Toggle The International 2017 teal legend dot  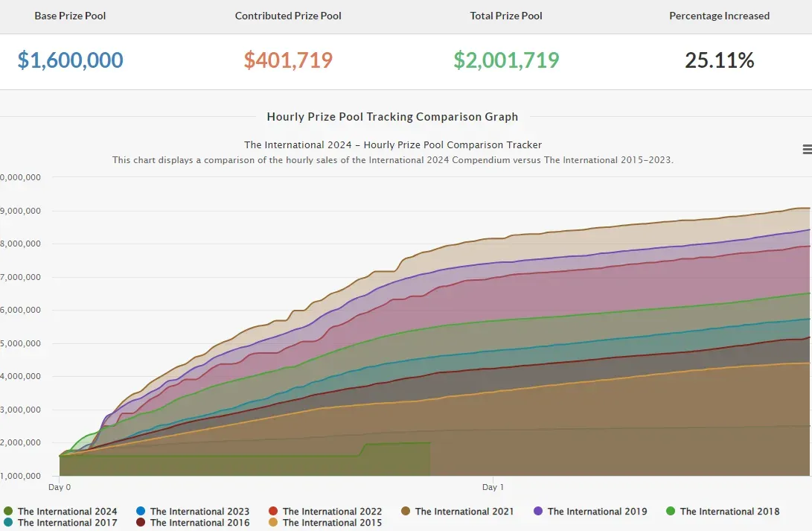click(8, 523)
